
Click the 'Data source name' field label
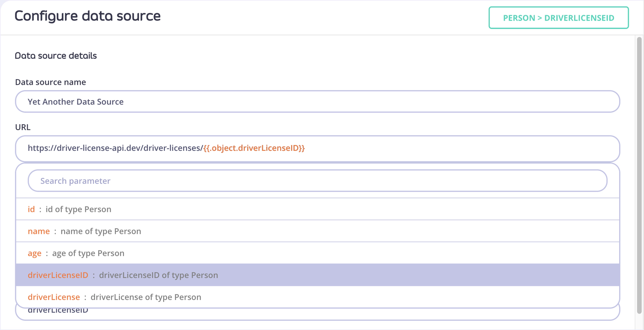(50, 82)
